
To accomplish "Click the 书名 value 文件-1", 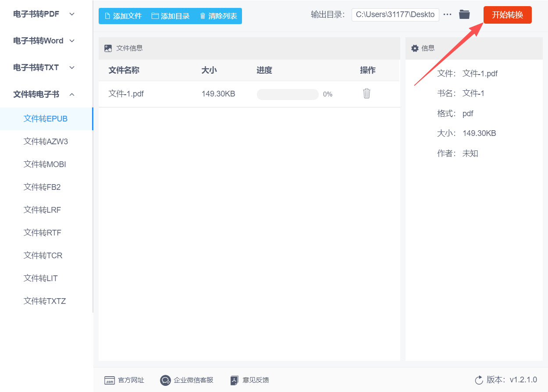I will [x=473, y=93].
